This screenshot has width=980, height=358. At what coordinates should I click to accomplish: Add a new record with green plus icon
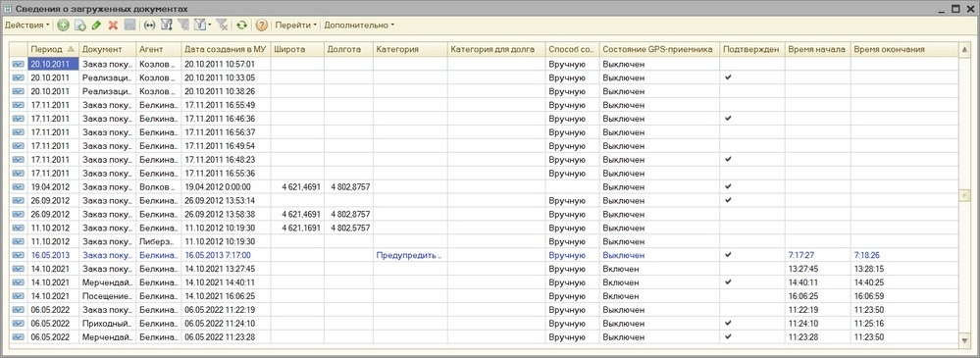tap(63, 25)
